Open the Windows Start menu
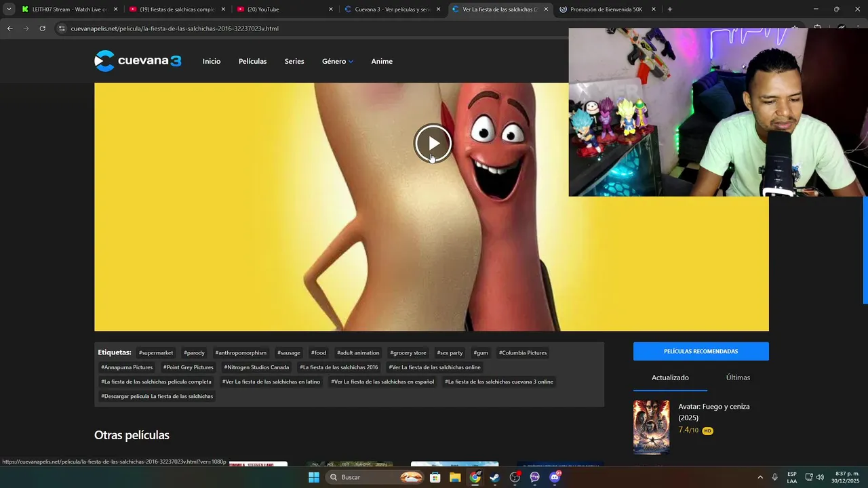Screen dimensions: 868x488 [314, 477]
